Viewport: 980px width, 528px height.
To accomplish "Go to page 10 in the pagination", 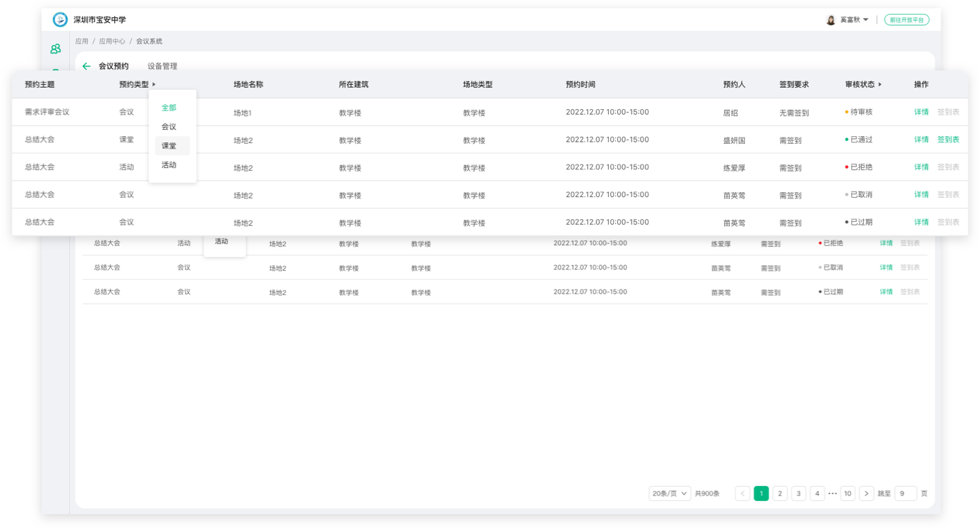I will 847,493.
